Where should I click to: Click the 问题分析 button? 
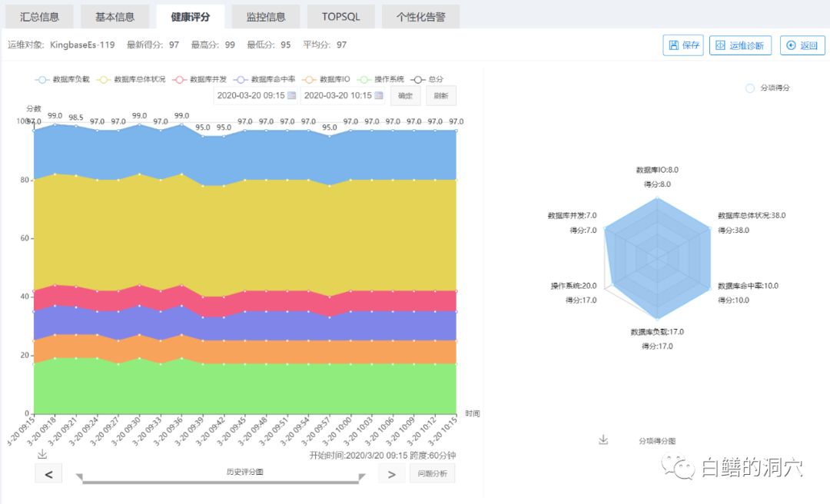click(432, 474)
